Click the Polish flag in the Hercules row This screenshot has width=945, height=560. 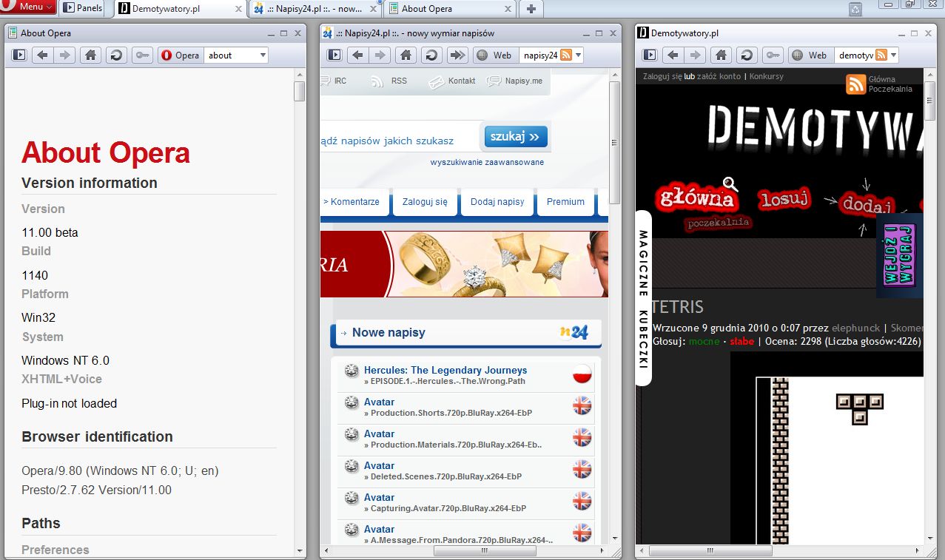point(582,374)
